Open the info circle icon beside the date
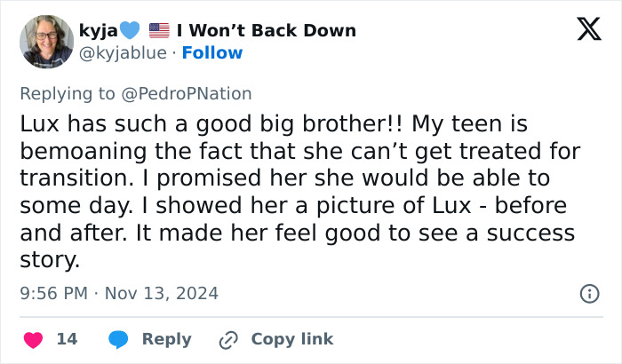 coord(588,293)
